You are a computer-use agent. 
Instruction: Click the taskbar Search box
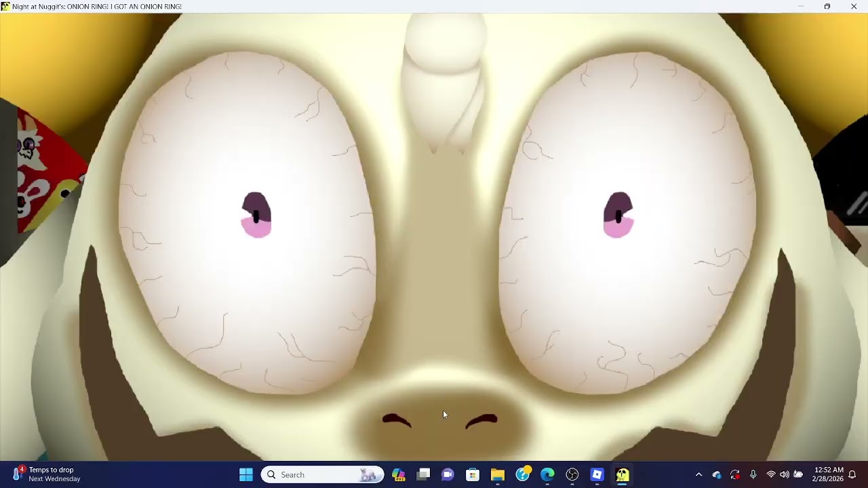(x=322, y=474)
